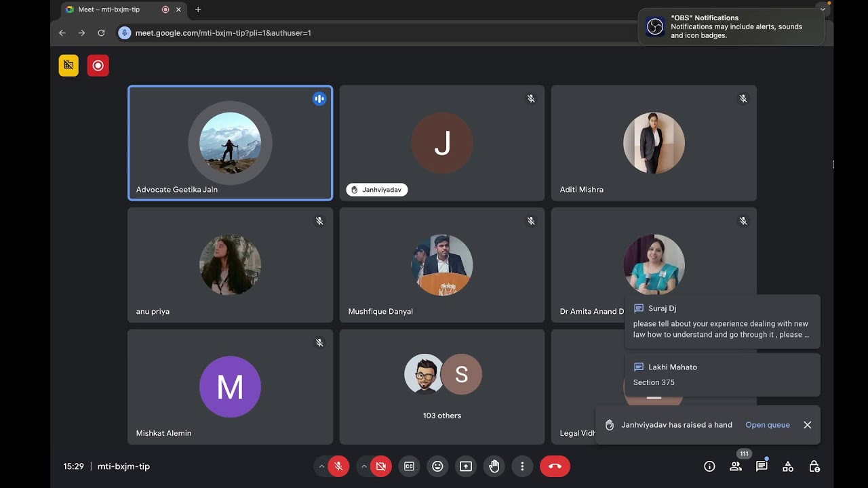The image size is (868, 488).
Task: Turn on the camera in the call bar
Action: [380, 466]
